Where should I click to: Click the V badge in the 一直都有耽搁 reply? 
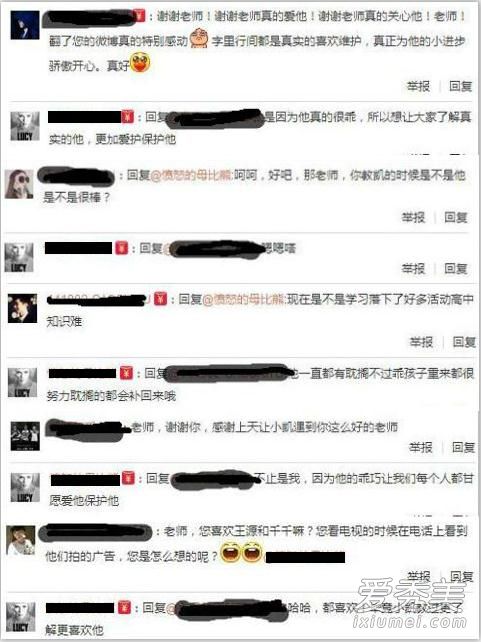(126, 373)
